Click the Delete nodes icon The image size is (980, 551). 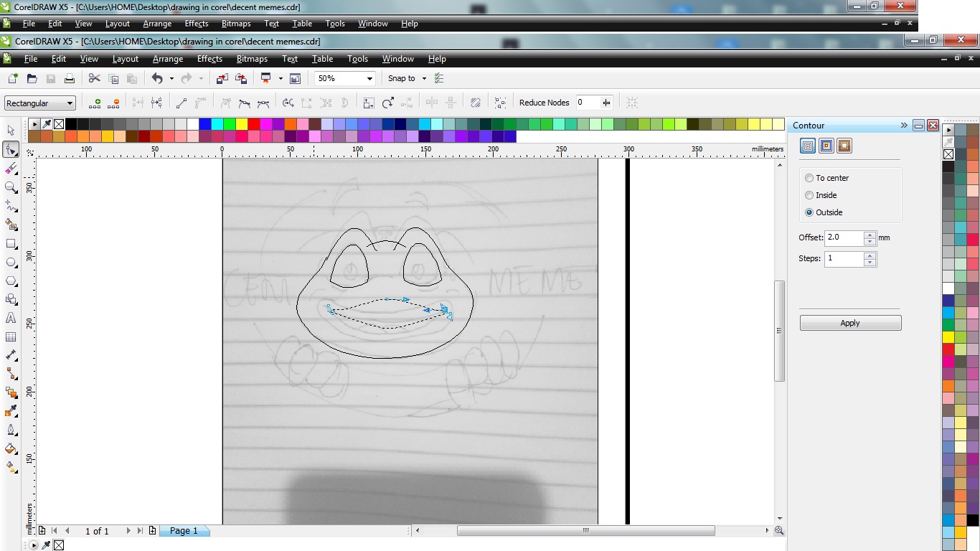coord(113,103)
